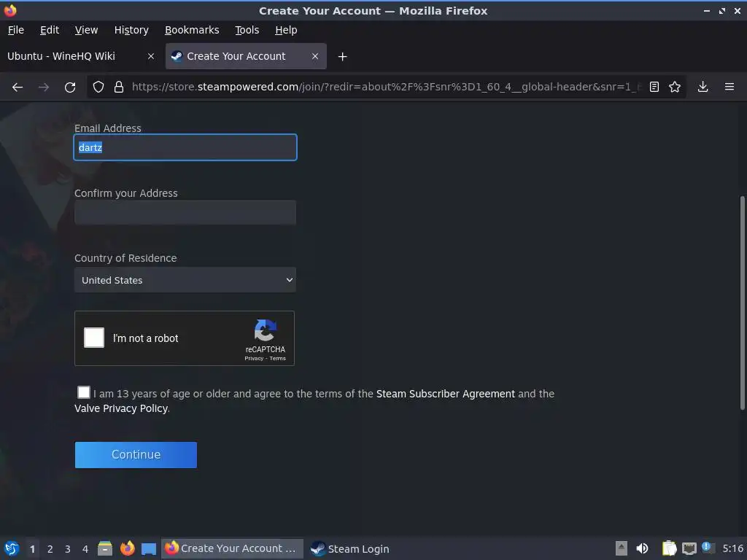
Task: Switch to virtual desktop 1
Action: 32,549
